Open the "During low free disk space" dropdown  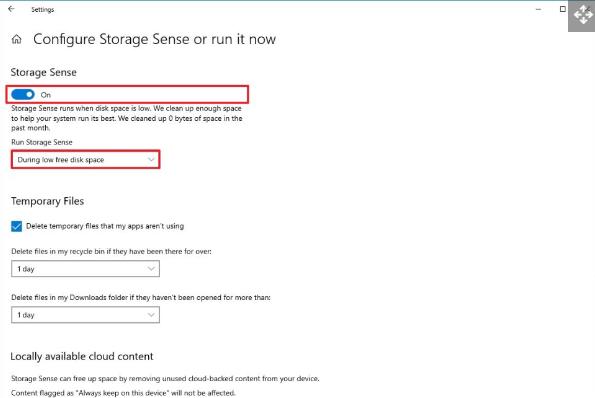(x=85, y=160)
